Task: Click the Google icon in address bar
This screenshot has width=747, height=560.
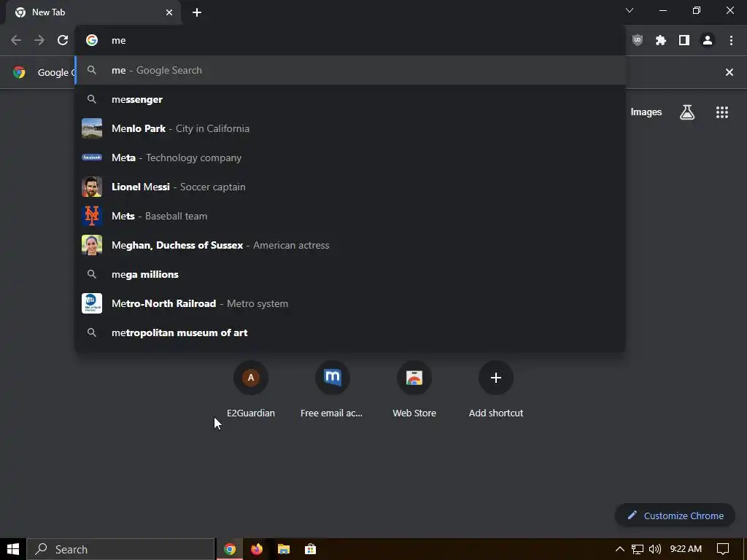Action: [92, 41]
